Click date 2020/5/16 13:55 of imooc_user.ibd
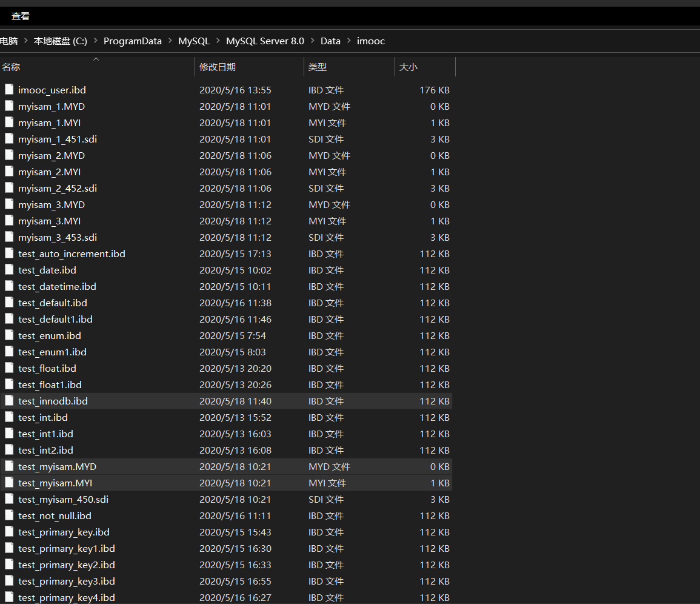Screen dimensions: 700x604 click(235, 90)
